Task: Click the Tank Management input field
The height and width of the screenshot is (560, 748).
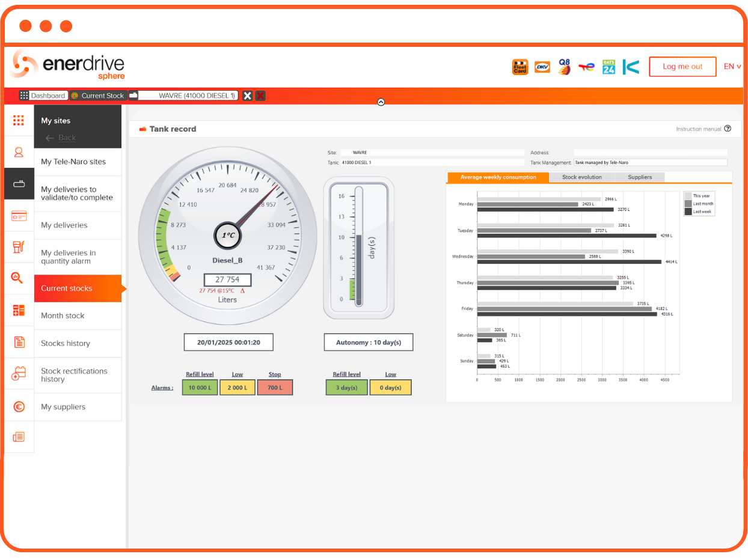Action: 650,162
